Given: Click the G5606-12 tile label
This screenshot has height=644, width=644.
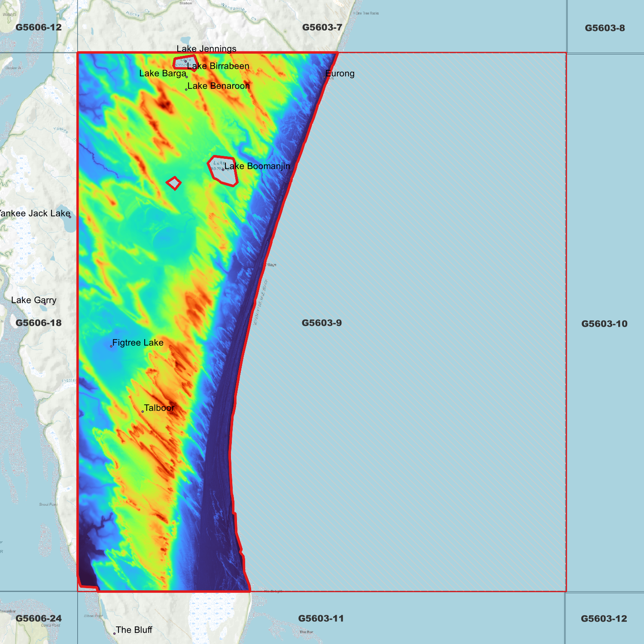Looking at the screenshot, I should [x=39, y=27].
